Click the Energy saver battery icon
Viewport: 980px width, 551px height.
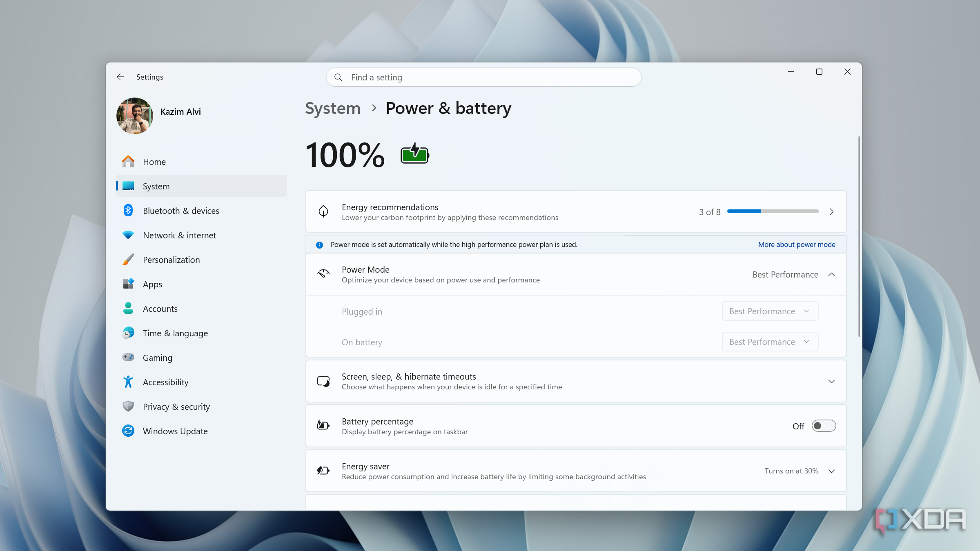tap(323, 471)
